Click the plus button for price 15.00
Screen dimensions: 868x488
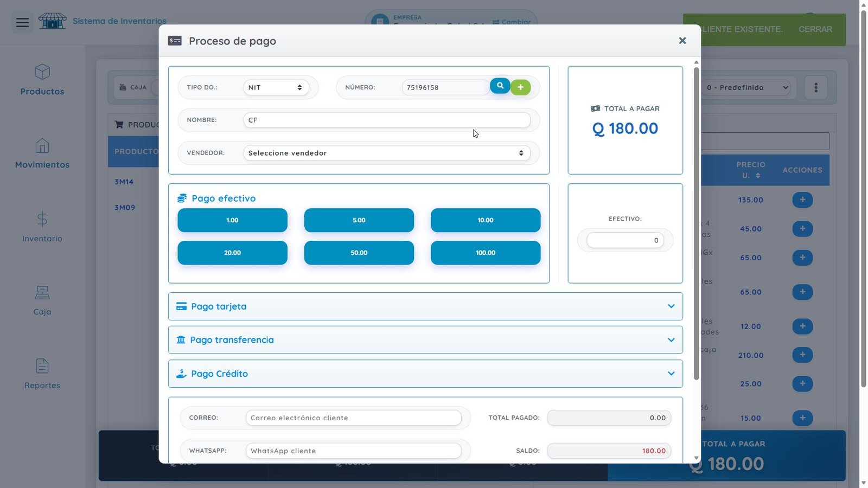coord(802,418)
